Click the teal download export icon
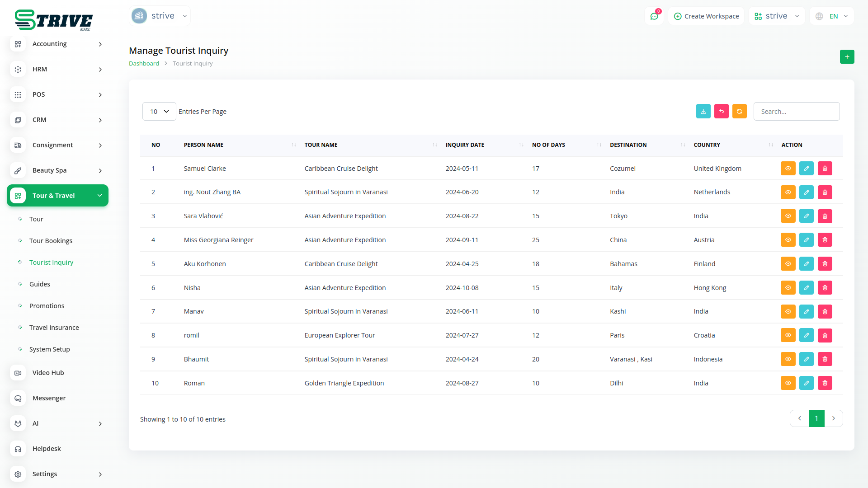The height and width of the screenshot is (488, 868). [703, 112]
